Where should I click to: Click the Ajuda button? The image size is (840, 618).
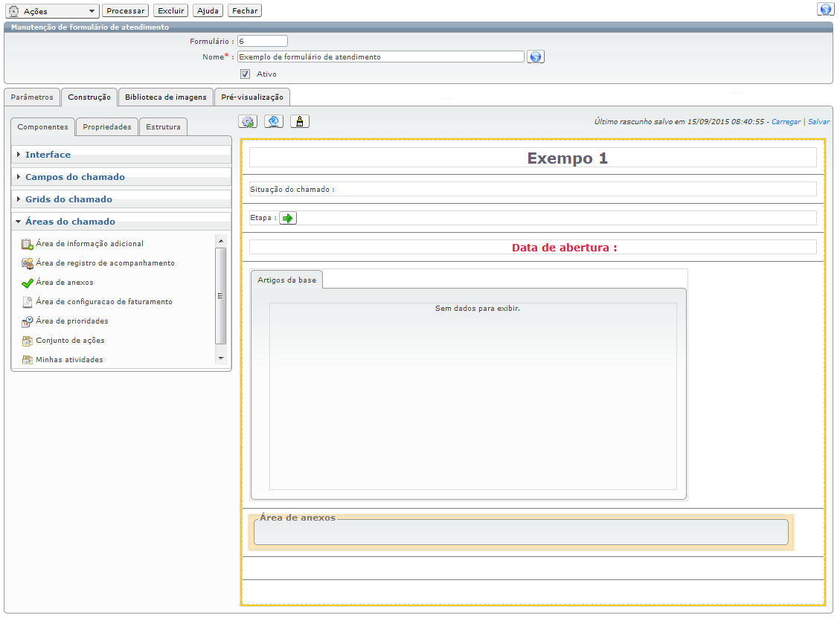[x=208, y=10]
